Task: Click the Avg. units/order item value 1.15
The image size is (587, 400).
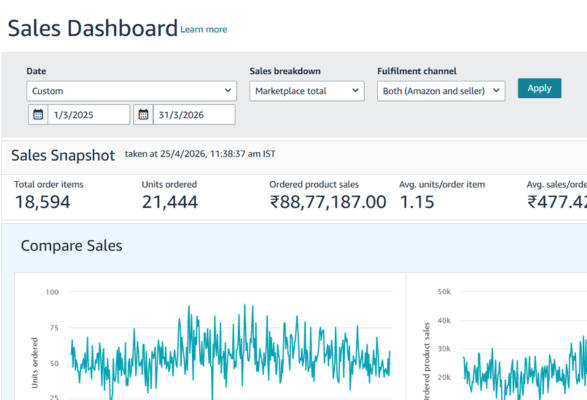Action: (x=417, y=202)
